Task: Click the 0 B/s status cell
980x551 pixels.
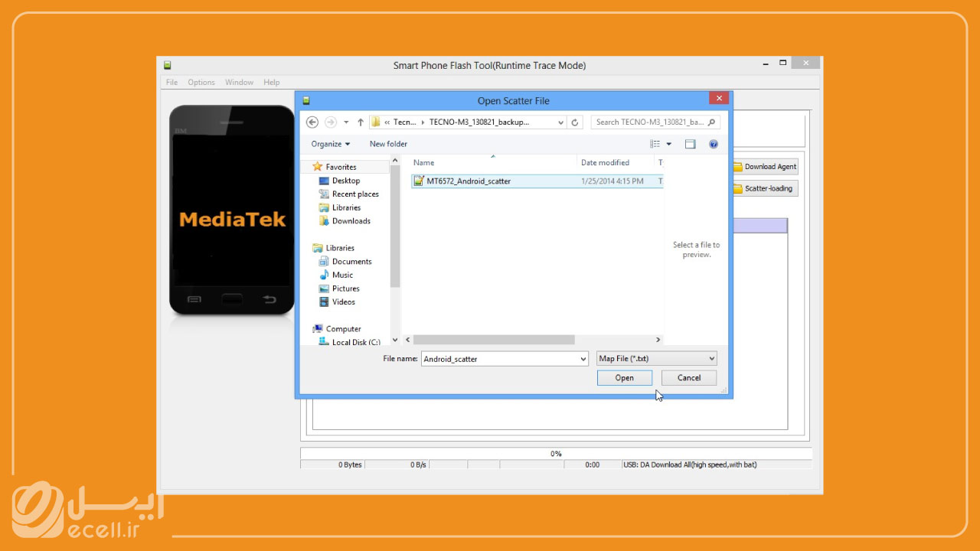Action: tap(397, 465)
